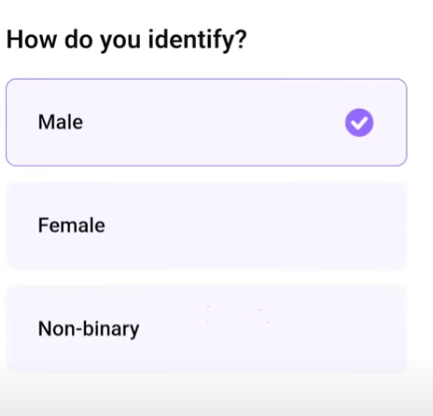Choose the Non-binary option
Image resolution: width=433 pixels, height=416 pixels.
(x=206, y=329)
